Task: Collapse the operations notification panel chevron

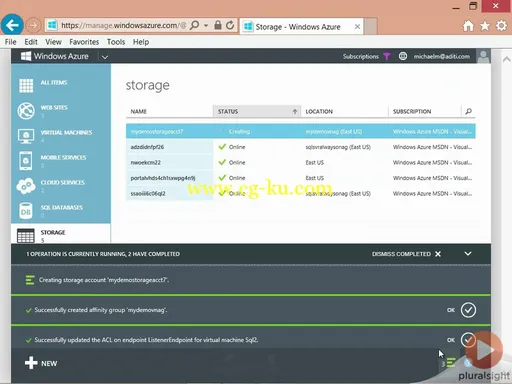Action: pos(468,254)
